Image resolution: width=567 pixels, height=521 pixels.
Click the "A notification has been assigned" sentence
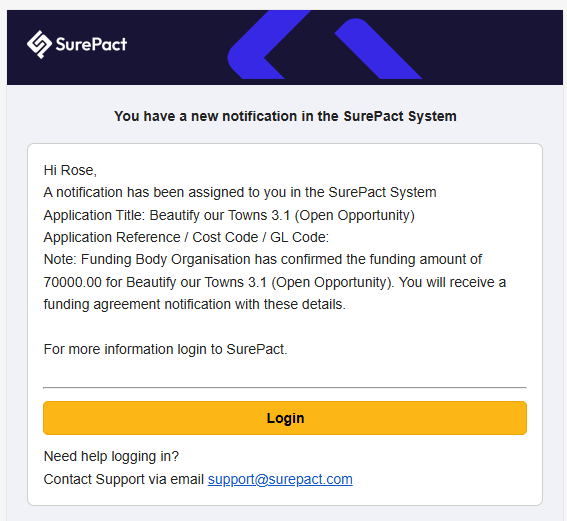[x=240, y=192]
